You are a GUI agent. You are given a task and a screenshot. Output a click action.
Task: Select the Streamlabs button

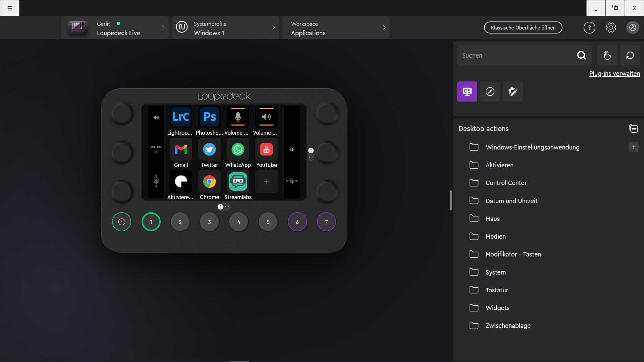[x=238, y=181]
